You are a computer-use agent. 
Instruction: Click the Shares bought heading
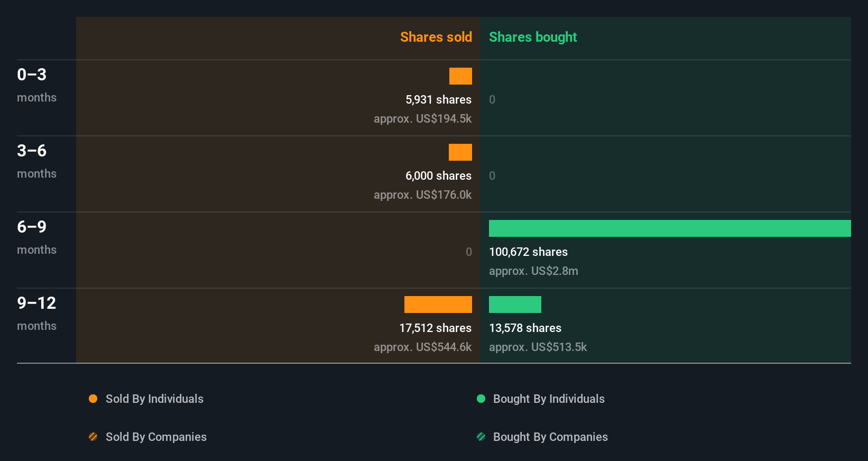tap(533, 37)
